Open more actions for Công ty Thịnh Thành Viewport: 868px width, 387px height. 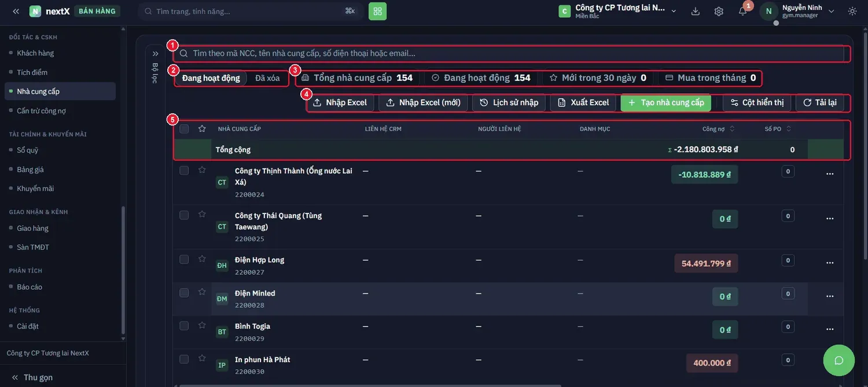point(830,174)
